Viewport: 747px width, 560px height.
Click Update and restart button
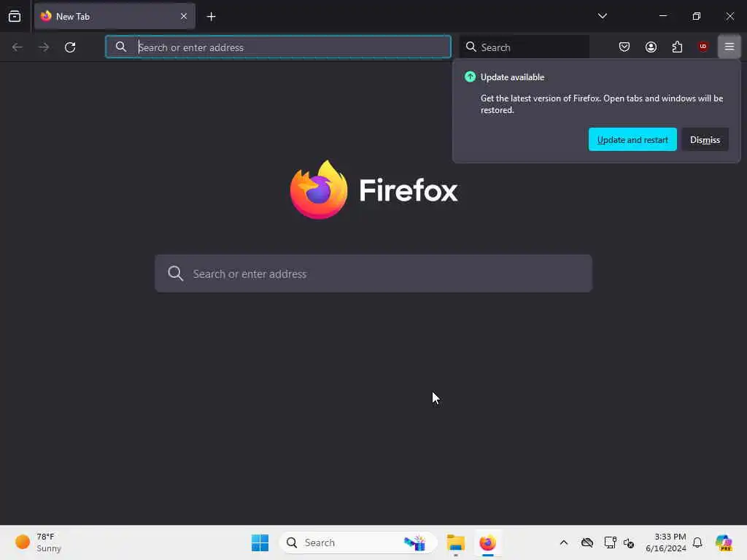point(632,139)
